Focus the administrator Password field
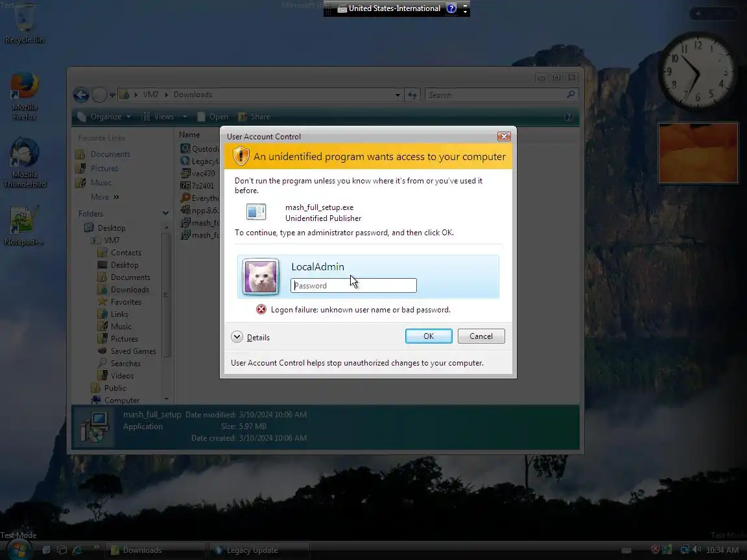This screenshot has height=560, width=747. click(x=353, y=286)
